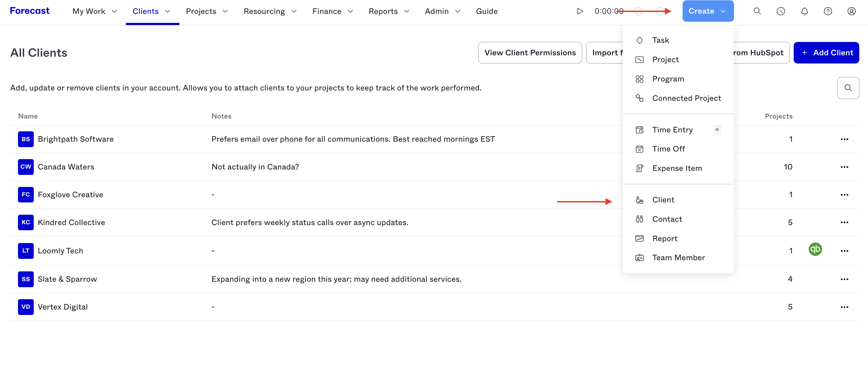Select Connected Project from Create menu
This screenshot has width=868, height=370.
point(678,98)
